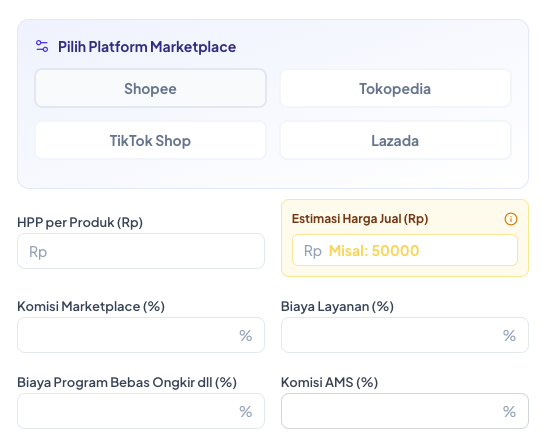This screenshot has width=542, height=444.
Task: Click the 'Komisi AMS (%)' label
Action: point(329,382)
